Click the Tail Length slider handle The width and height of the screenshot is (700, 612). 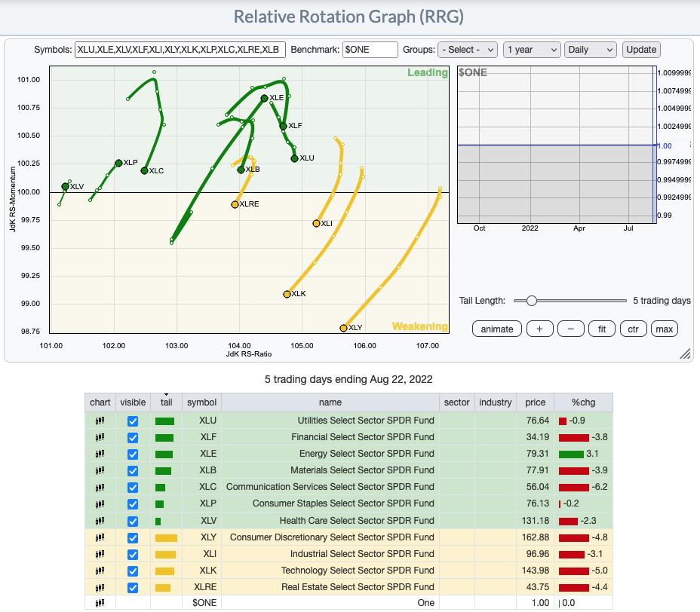click(531, 301)
